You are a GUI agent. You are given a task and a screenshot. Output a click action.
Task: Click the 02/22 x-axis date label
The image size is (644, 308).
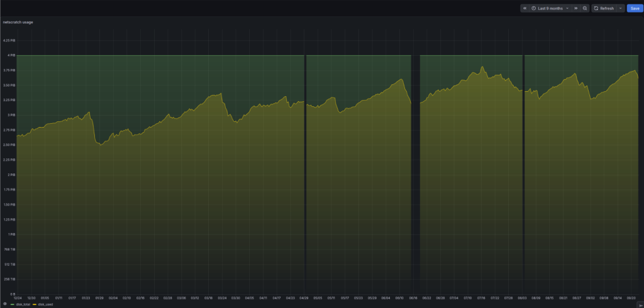pos(154,298)
